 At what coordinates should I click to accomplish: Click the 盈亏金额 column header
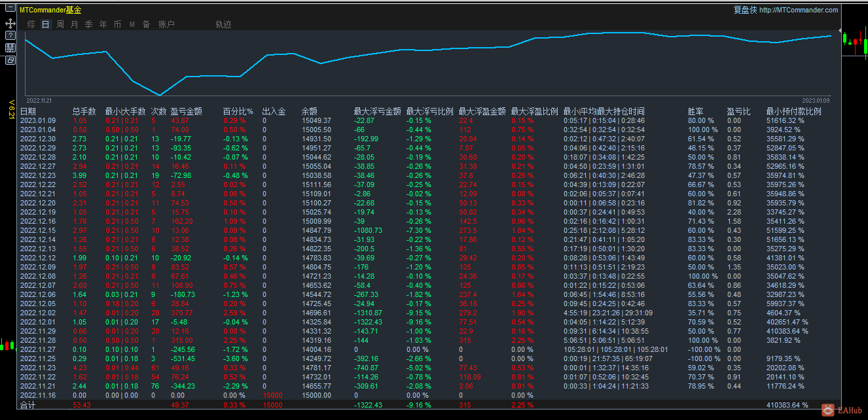186,111
